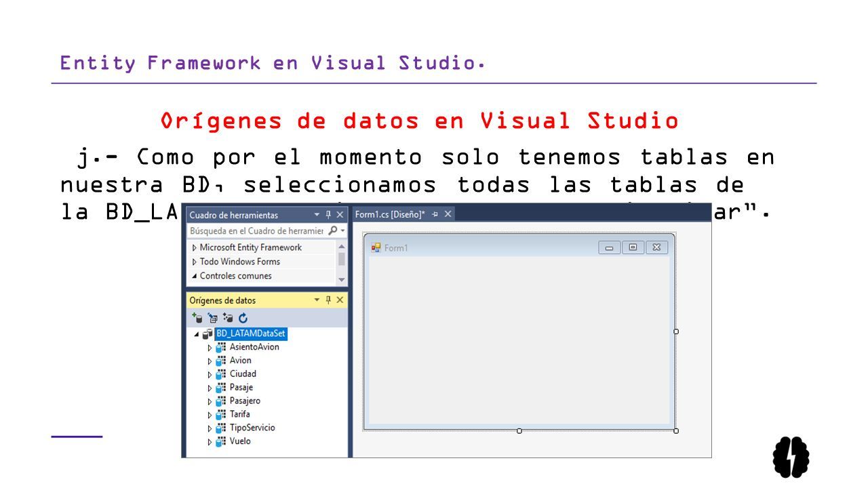Expand the Vuelo table node
The width and height of the screenshot is (868, 488).
pyautogui.click(x=210, y=442)
